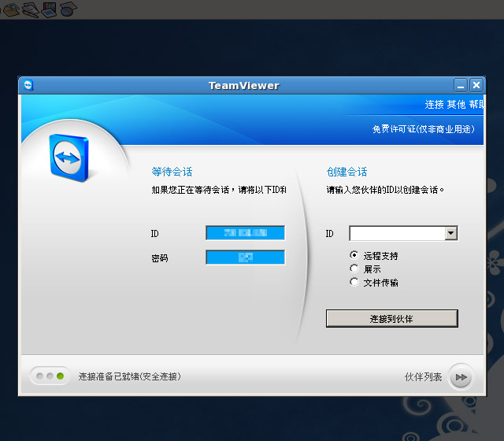Launch the panel icon with document pages
Image resolution: width=504 pixels, height=441 pixels.
tap(30, 9)
